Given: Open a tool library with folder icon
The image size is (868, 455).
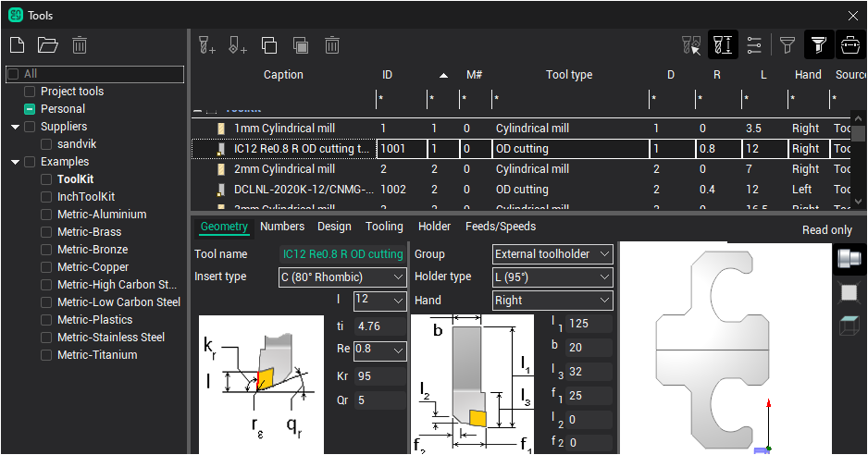Looking at the screenshot, I should click(47, 44).
